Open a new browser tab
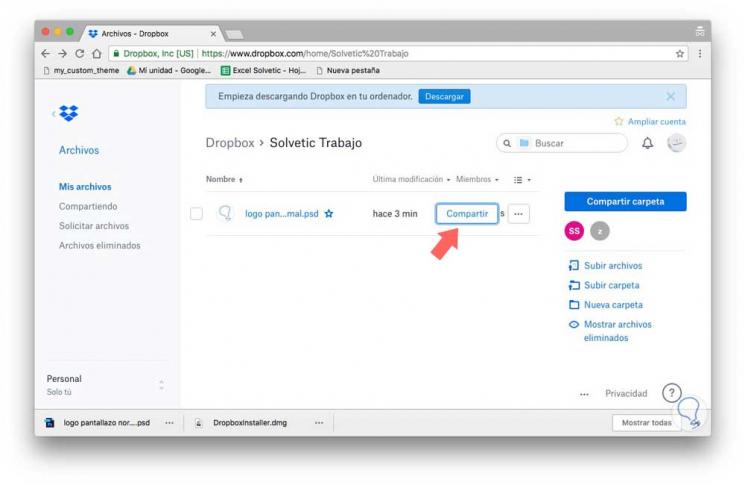This screenshot has height=485, width=745. point(234,34)
